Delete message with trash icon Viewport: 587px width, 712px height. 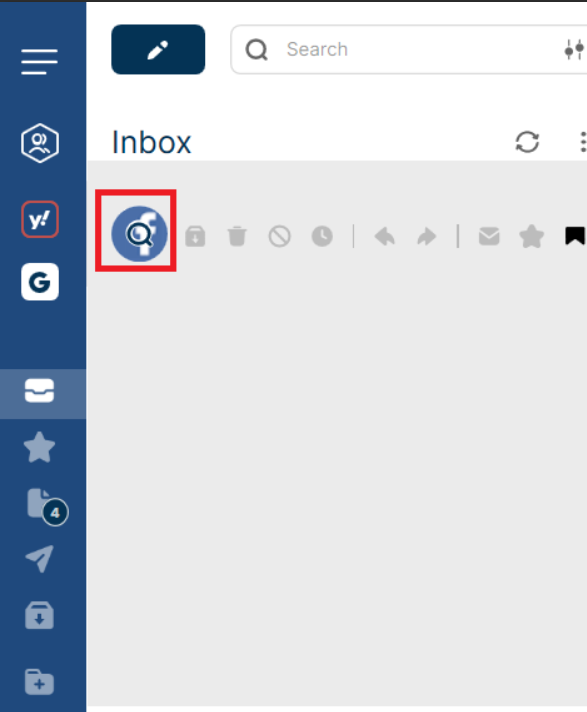[237, 236]
